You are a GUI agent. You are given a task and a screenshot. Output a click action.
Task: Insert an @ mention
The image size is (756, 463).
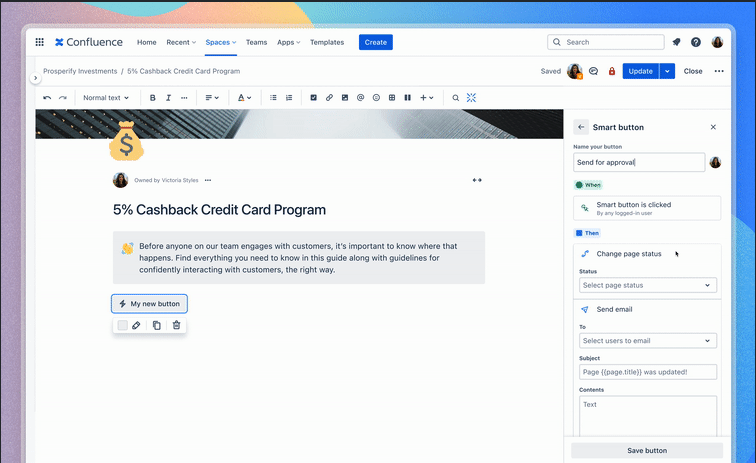pyautogui.click(x=360, y=97)
